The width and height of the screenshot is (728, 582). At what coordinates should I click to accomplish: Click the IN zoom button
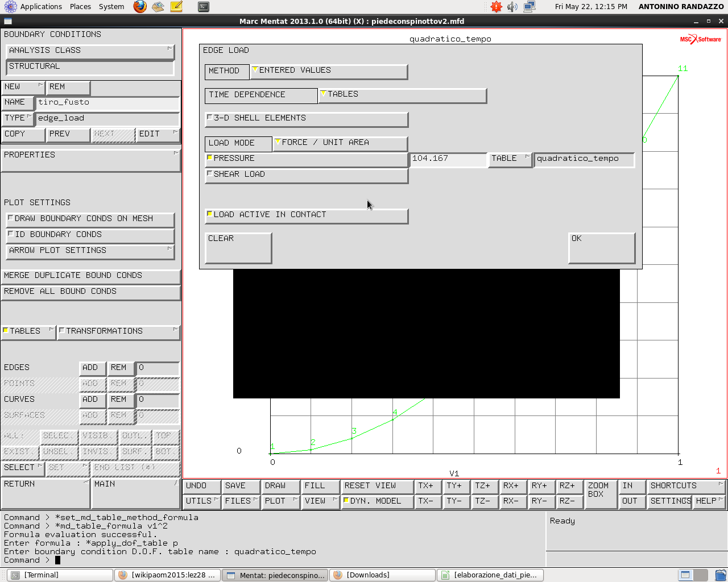point(632,487)
